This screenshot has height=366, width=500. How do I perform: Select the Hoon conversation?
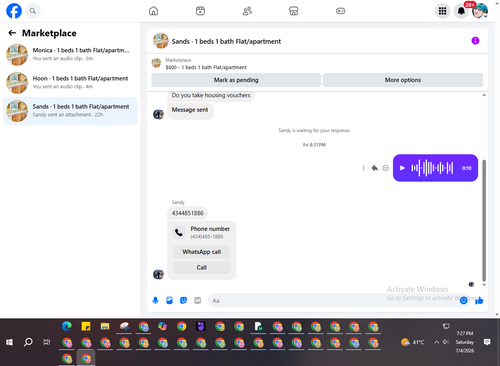(x=70, y=83)
